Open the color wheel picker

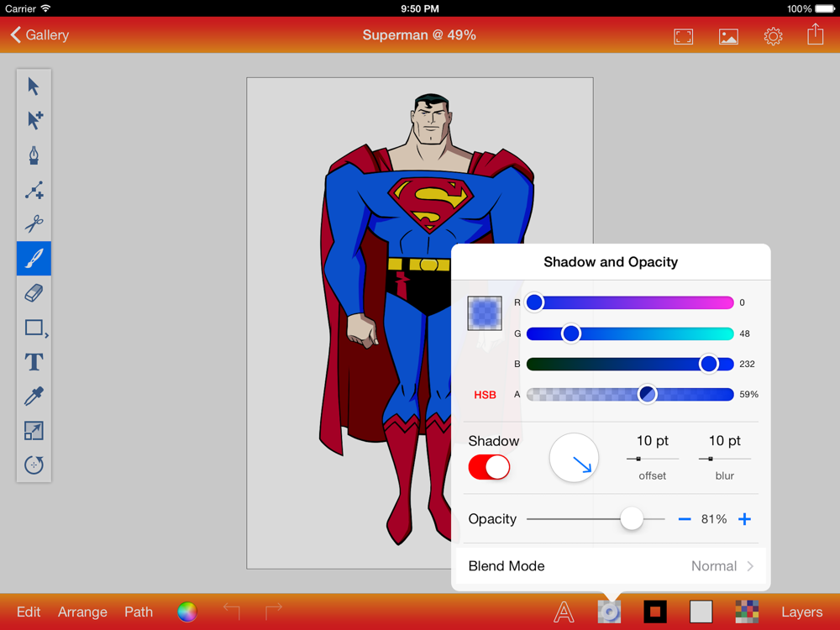[x=187, y=612]
